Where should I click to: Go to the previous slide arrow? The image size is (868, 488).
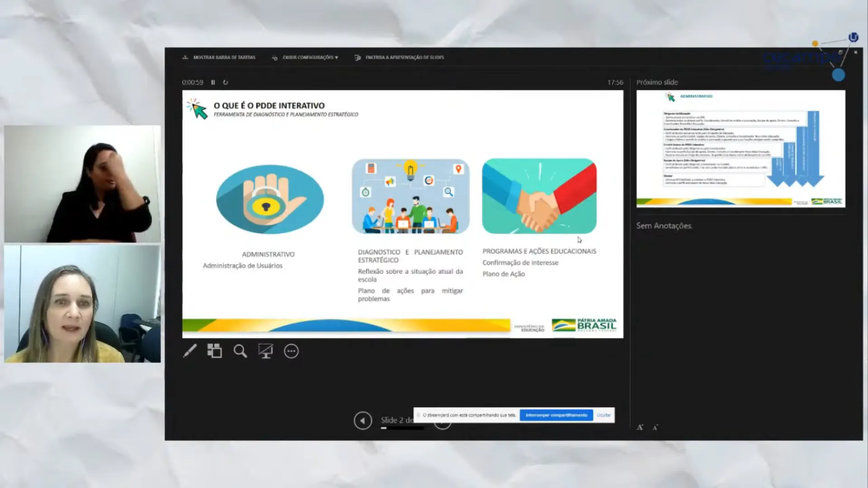[x=363, y=421]
